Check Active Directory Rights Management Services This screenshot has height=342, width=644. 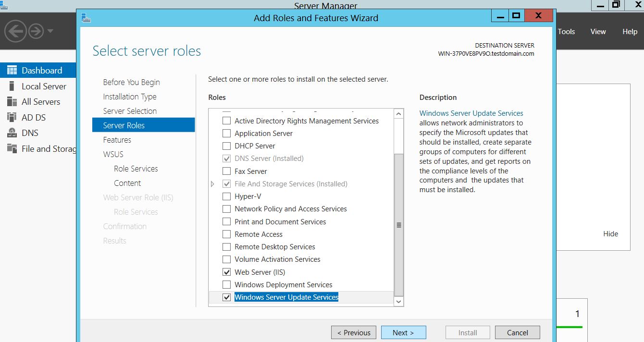(x=227, y=121)
